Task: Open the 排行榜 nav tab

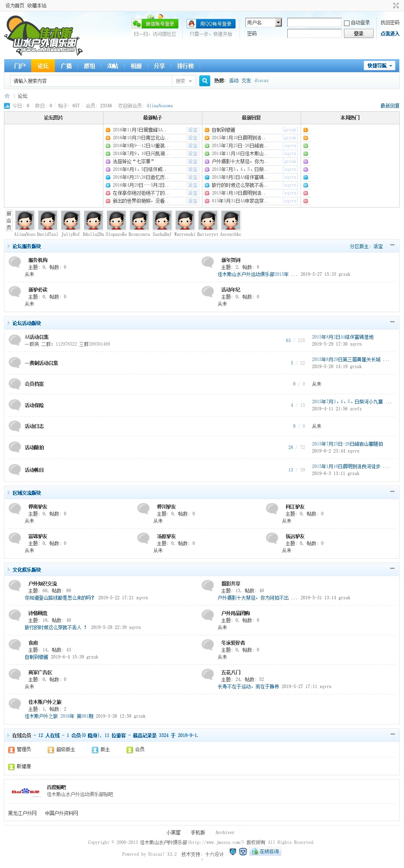Action: click(185, 66)
